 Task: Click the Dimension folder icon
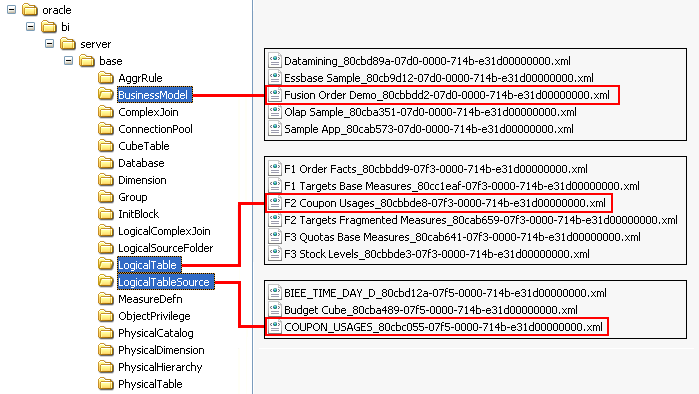point(106,180)
